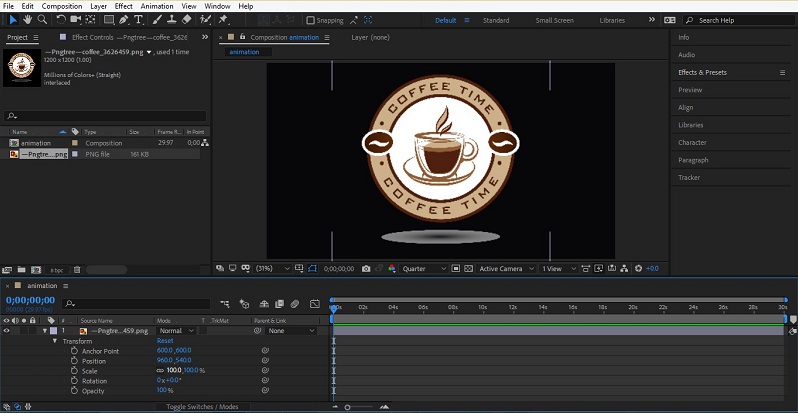Select the Eraser tool

tap(188, 19)
